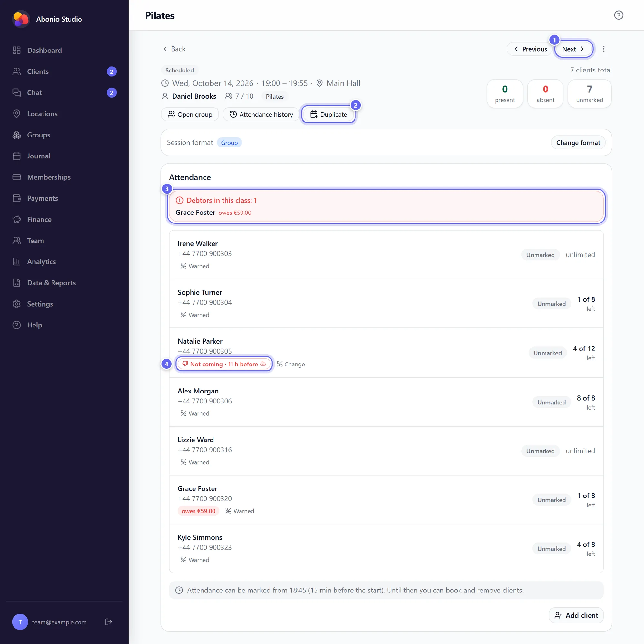Go to the Previous session
This screenshot has width=644, height=644.
click(x=530, y=49)
